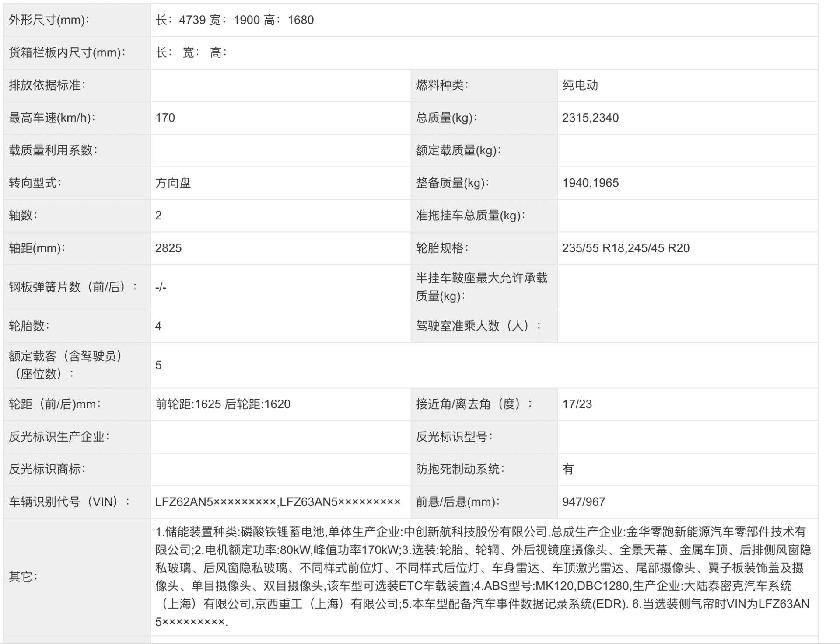Click the 半挂车鞍座最大允许承载质量 label

(x=481, y=287)
